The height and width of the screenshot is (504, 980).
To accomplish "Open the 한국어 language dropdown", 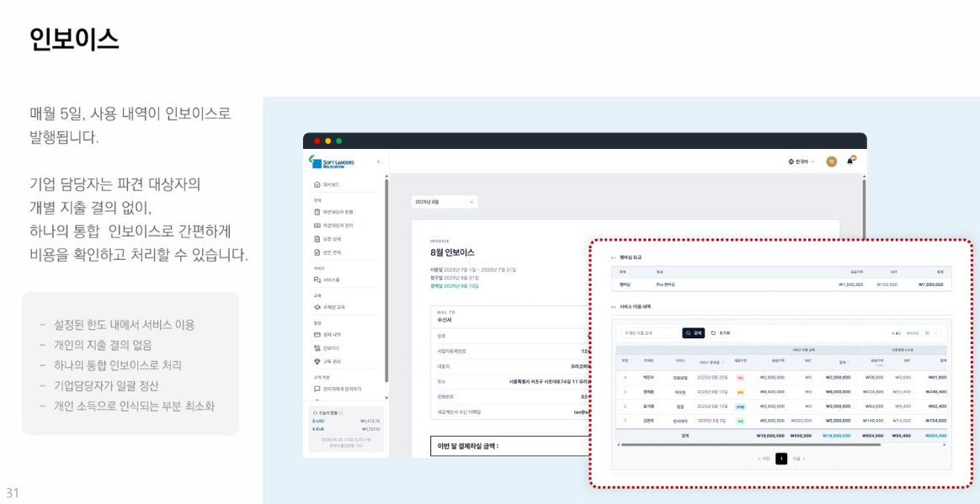I will click(x=802, y=162).
